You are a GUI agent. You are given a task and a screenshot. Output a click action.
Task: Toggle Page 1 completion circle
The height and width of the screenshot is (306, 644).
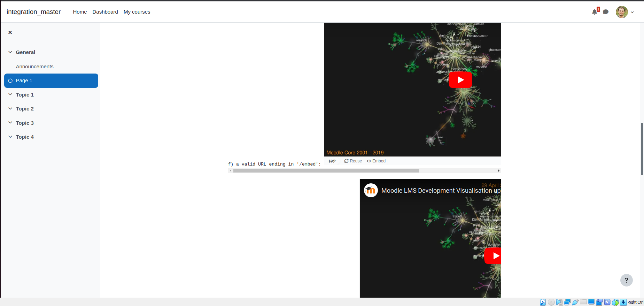pyautogui.click(x=10, y=81)
